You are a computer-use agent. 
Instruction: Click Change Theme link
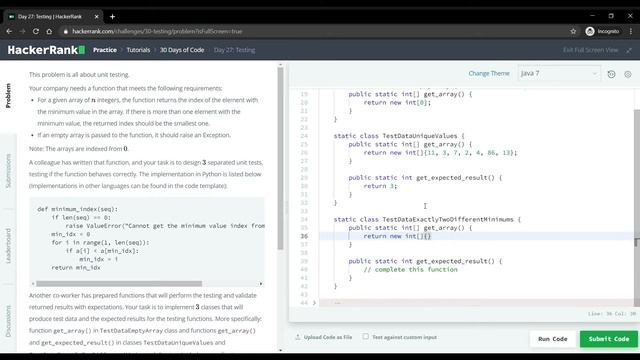[x=489, y=73]
